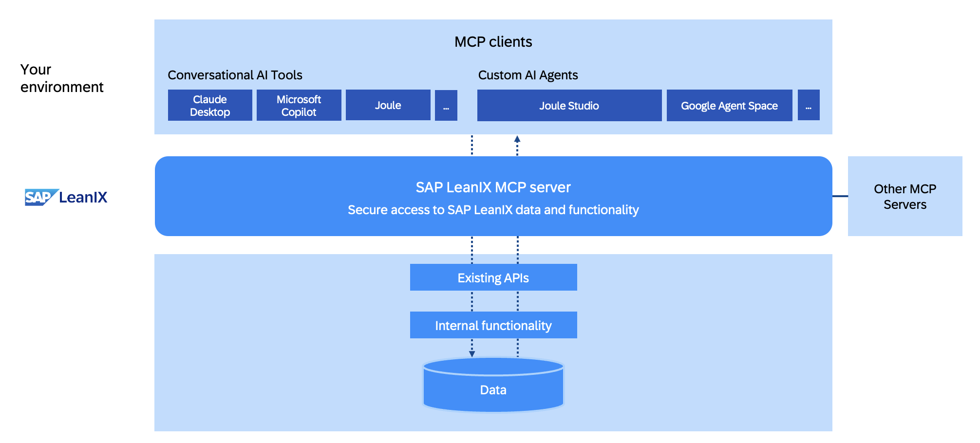Click the Internal functionality block
The height and width of the screenshot is (443, 980).
point(493,325)
